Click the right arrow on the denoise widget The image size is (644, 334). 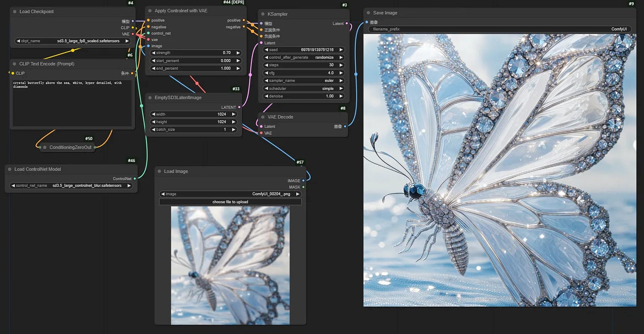pyautogui.click(x=341, y=96)
